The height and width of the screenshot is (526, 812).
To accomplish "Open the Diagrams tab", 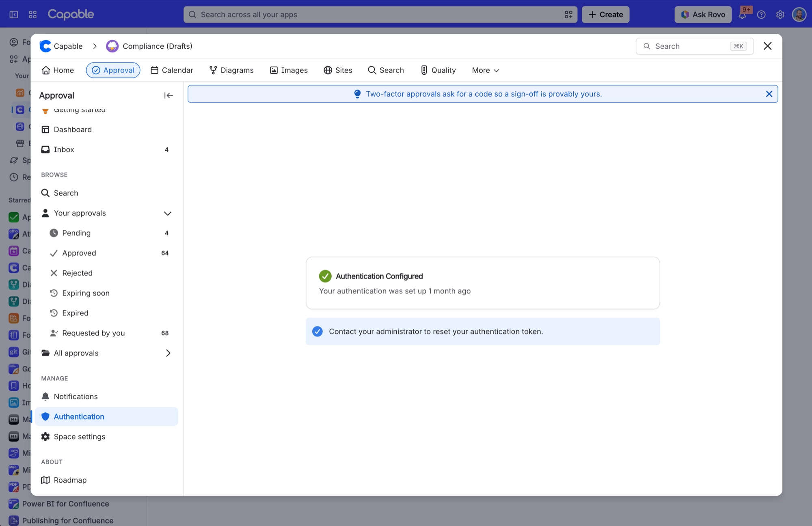I will click(231, 70).
